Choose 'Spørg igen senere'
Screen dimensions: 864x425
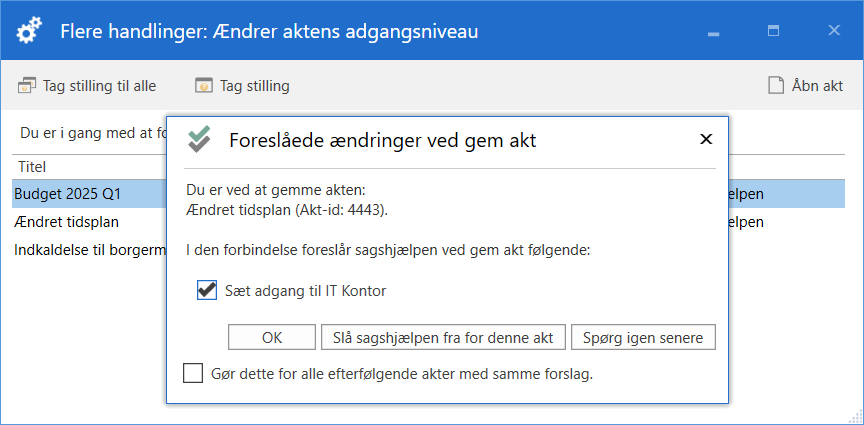[643, 337]
